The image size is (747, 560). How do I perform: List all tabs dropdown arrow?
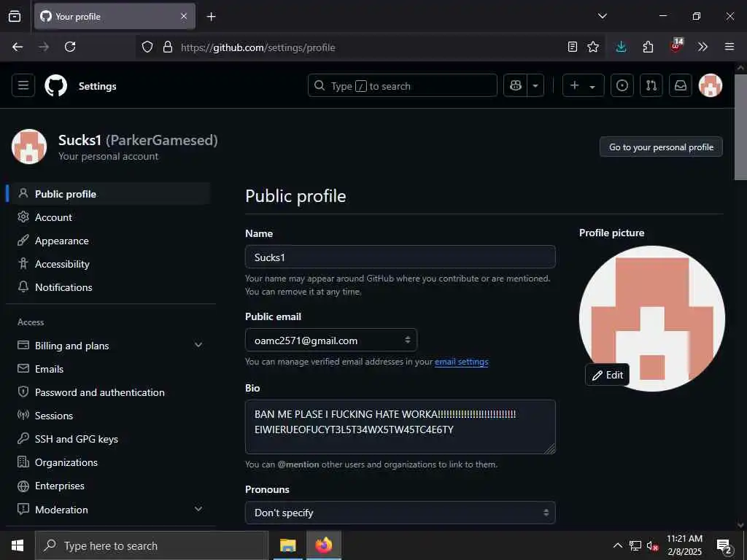pos(602,16)
